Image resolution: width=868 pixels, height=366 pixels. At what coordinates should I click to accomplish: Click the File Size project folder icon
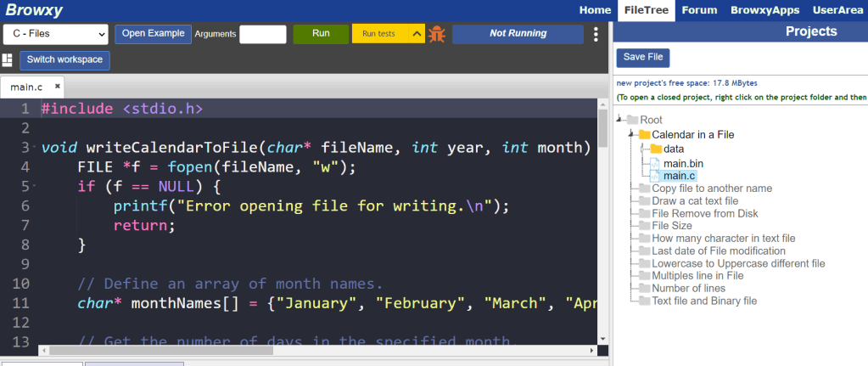(644, 226)
